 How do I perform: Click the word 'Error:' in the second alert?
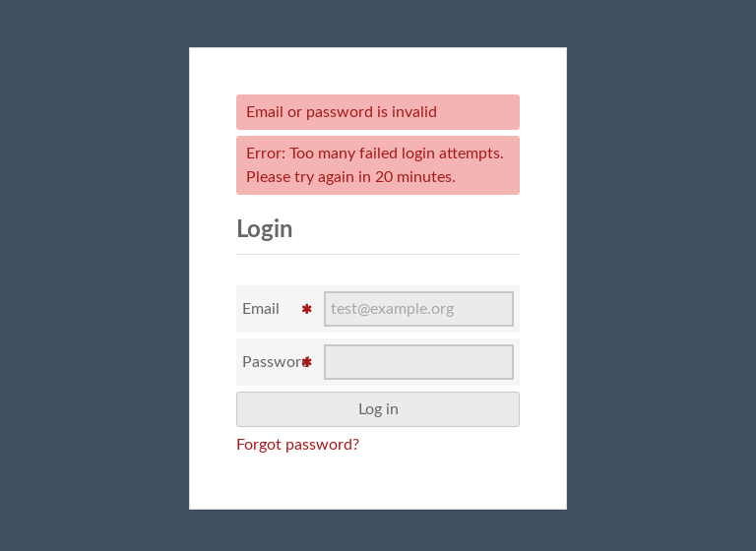[x=266, y=153]
